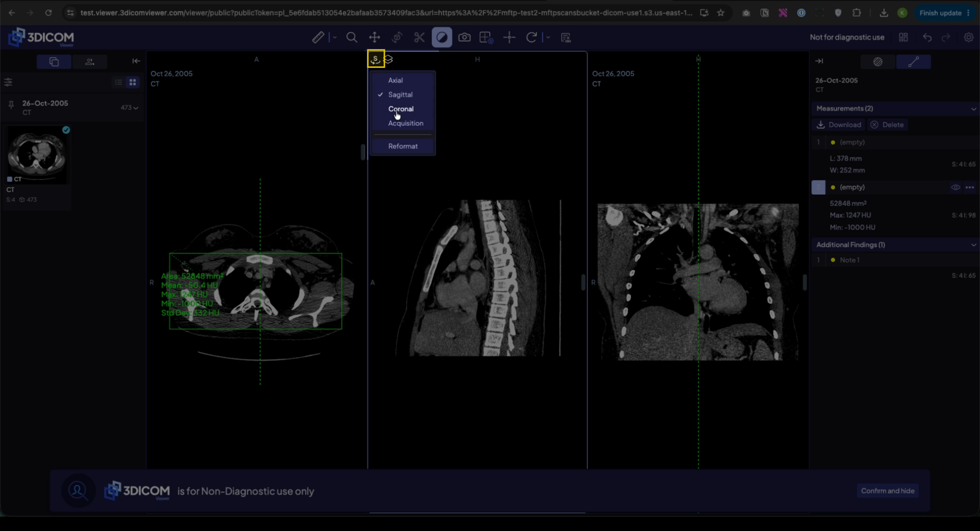980x531 pixels.
Task: Click the reset rotate arrow tool
Action: coord(531,37)
